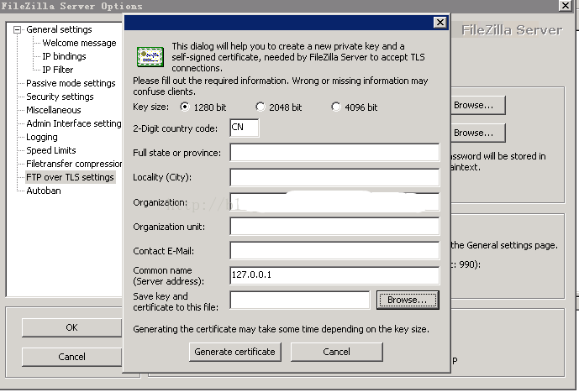This screenshot has height=392, width=579.
Task: Cancel the certificate dialog
Action: pos(336,352)
